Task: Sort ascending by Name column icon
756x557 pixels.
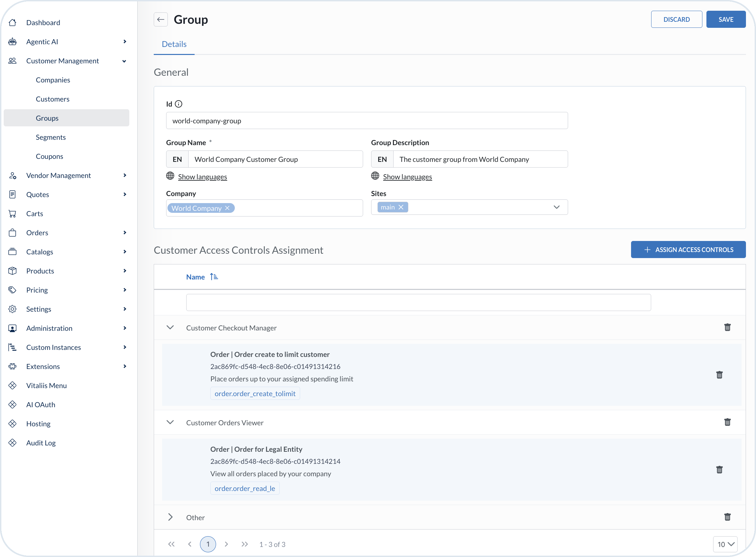Action: pyautogui.click(x=214, y=277)
